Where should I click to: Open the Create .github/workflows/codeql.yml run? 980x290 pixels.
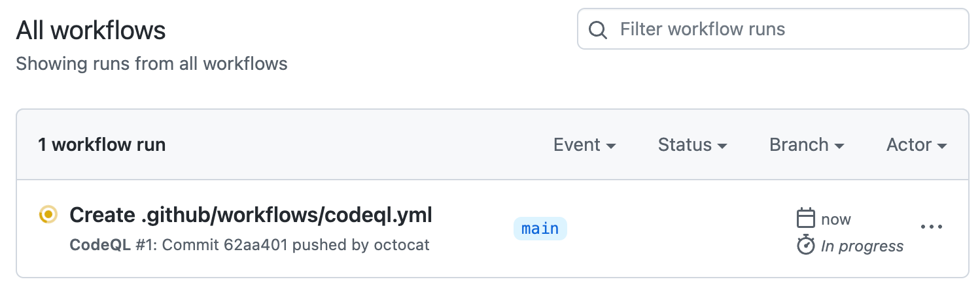coord(251,215)
